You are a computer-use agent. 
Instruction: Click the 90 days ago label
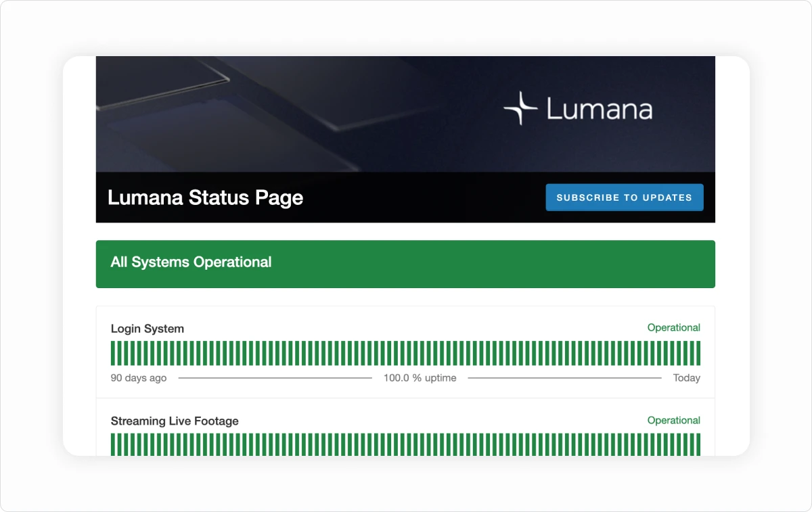coord(139,377)
